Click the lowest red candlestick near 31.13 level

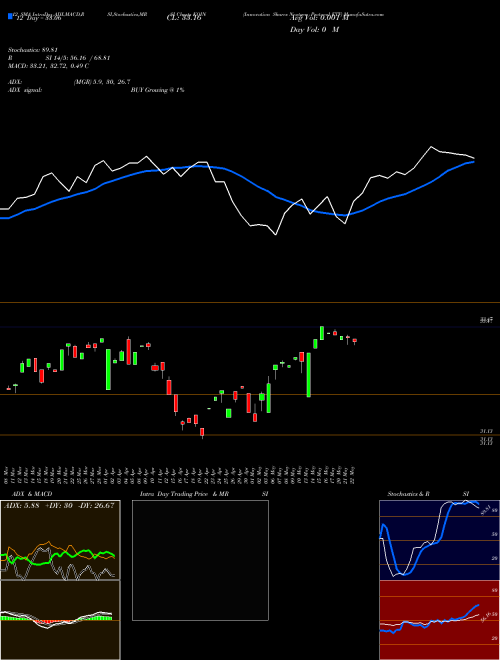[202, 432]
